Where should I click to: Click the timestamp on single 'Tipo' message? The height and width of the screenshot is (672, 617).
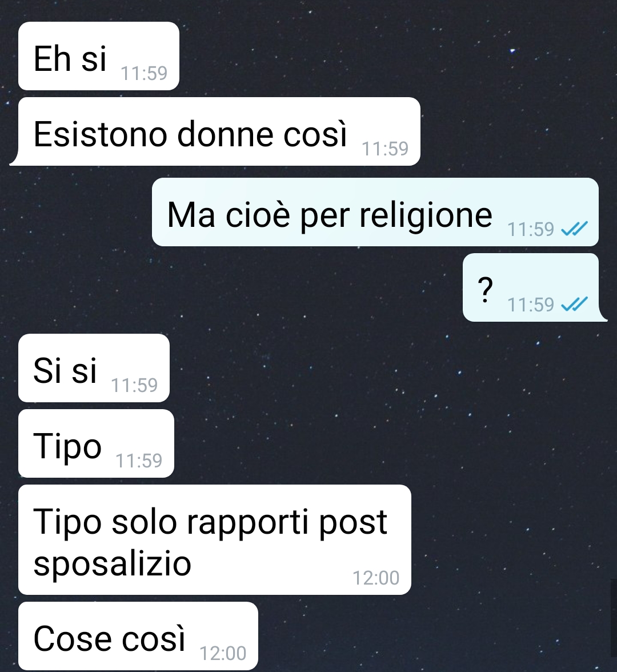(139, 461)
